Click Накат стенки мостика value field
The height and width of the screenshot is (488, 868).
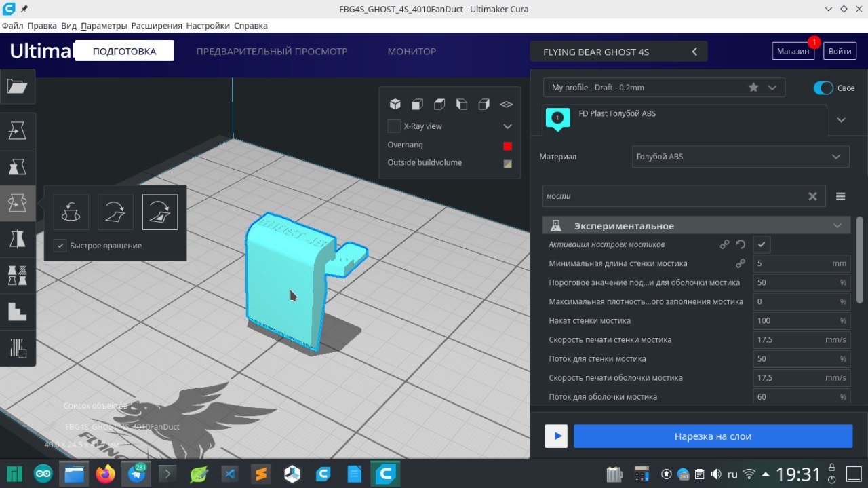click(802, 320)
